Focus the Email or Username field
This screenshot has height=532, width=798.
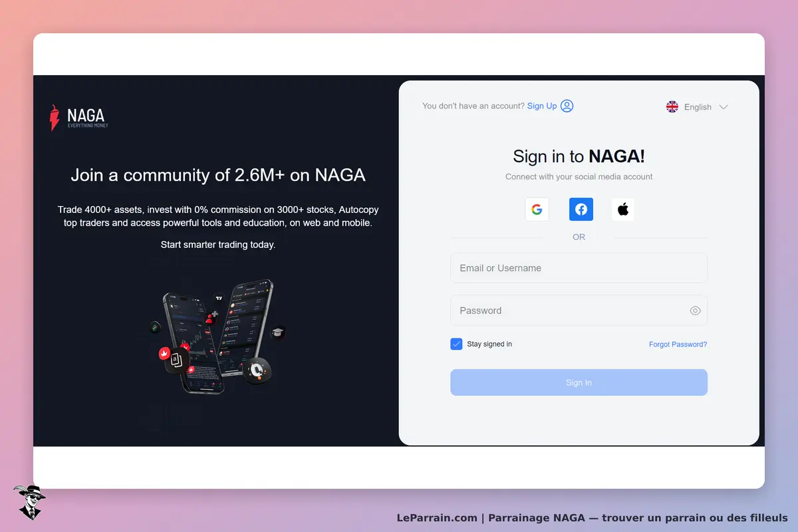click(579, 268)
